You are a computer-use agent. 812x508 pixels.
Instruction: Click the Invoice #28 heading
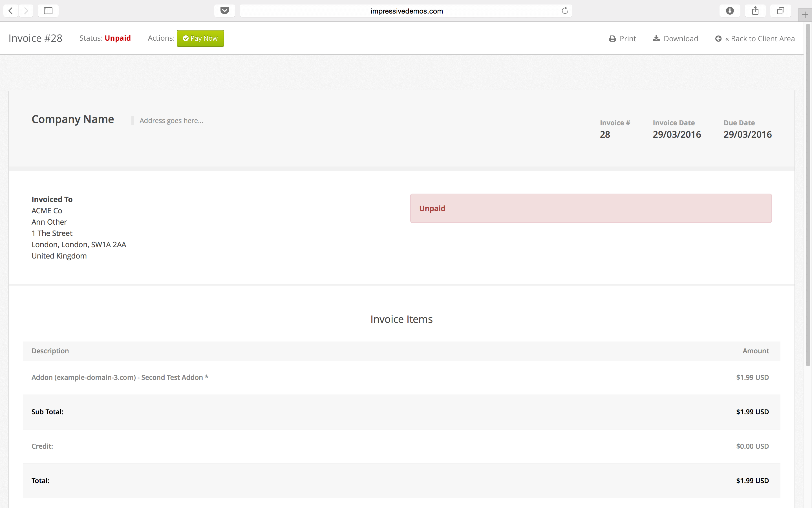[35, 38]
